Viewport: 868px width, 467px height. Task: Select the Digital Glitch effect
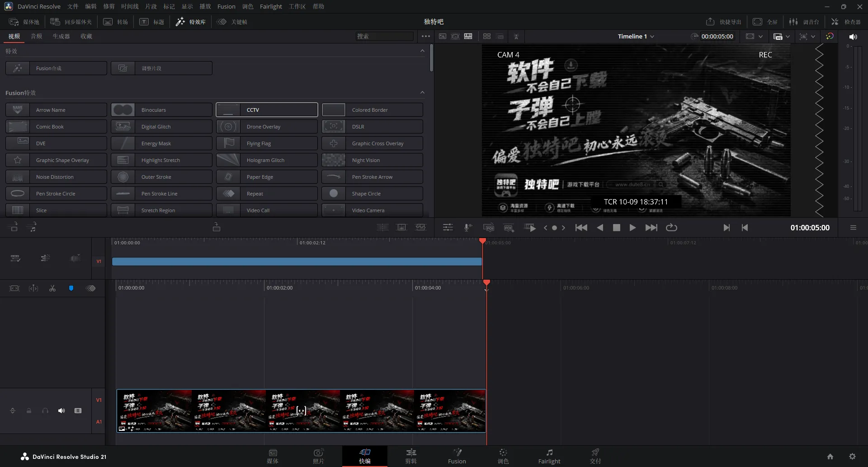161,127
